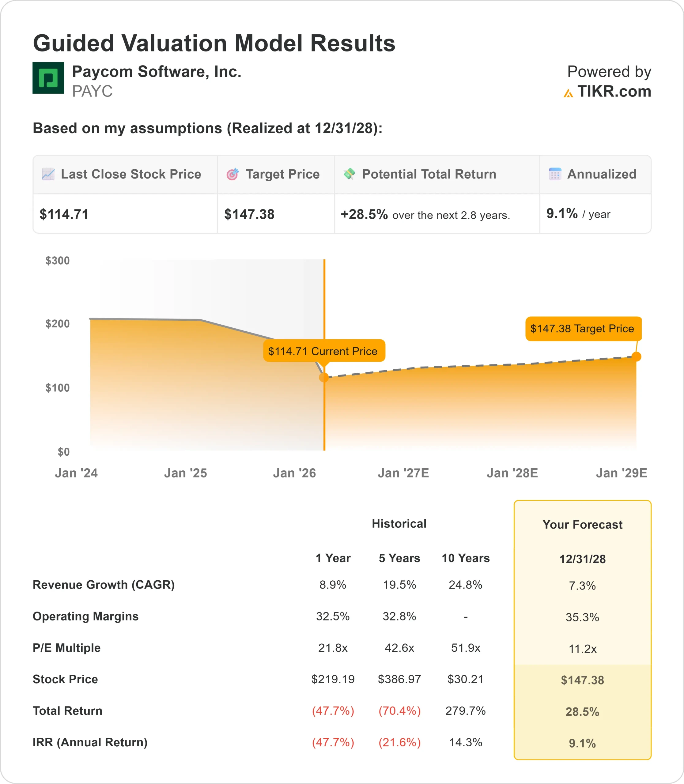Click the Your Forecast panel heading
This screenshot has height=784, width=684.
582,524
